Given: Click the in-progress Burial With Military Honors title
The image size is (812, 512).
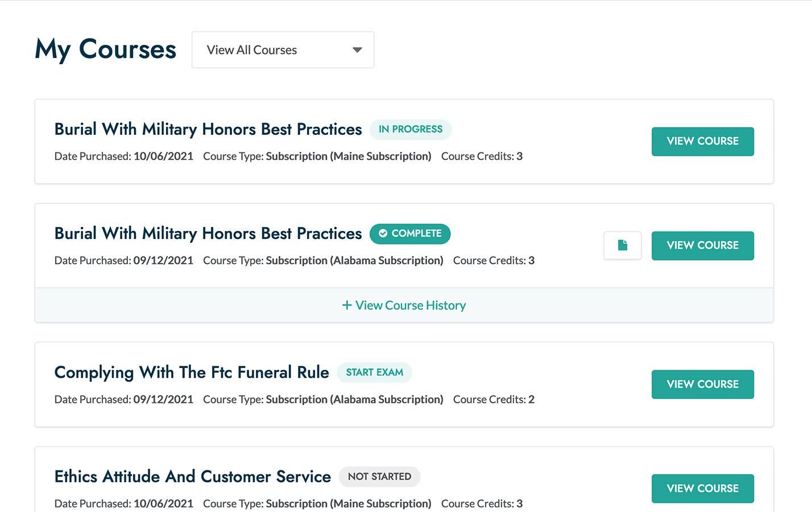Looking at the screenshot, I should [208, 129].
